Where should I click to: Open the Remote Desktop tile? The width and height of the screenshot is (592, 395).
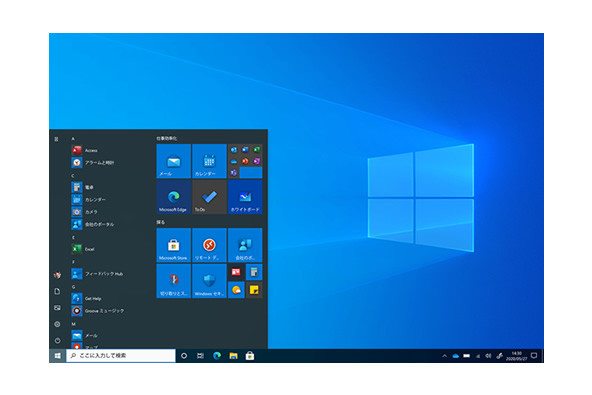tap(209, 245)
